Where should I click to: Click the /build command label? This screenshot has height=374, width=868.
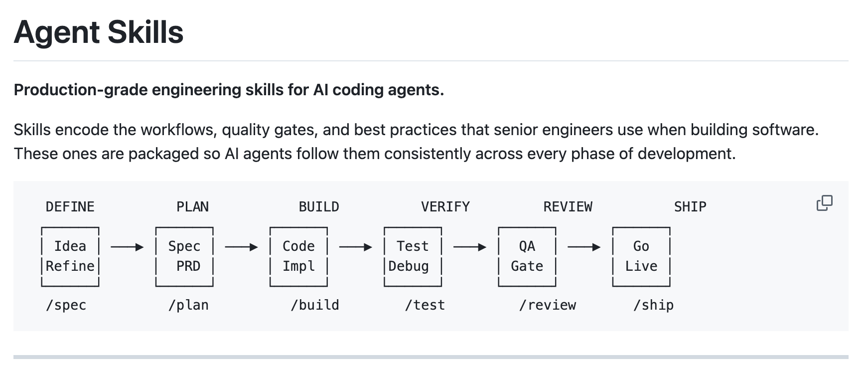[x=315, y=305]
